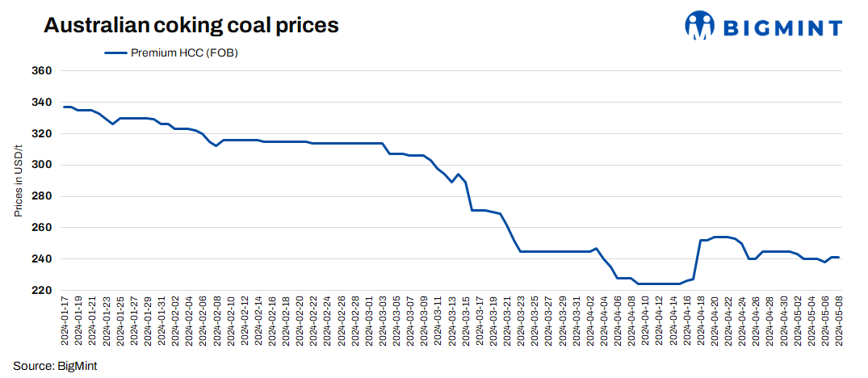
Task: Click the 2024-04-02 date on x-axis
Action: [x=590, y=322]
